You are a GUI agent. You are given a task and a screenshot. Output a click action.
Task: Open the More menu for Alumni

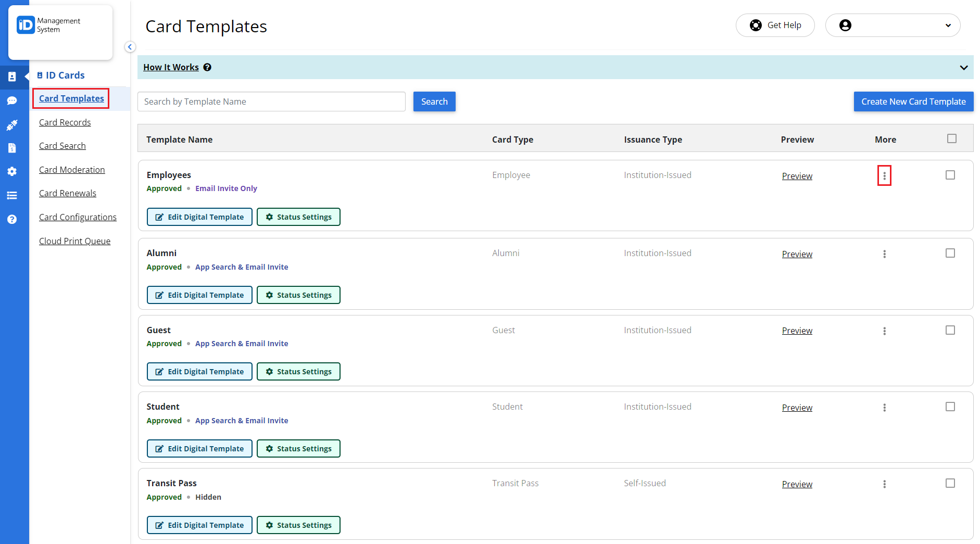[884, 254]
